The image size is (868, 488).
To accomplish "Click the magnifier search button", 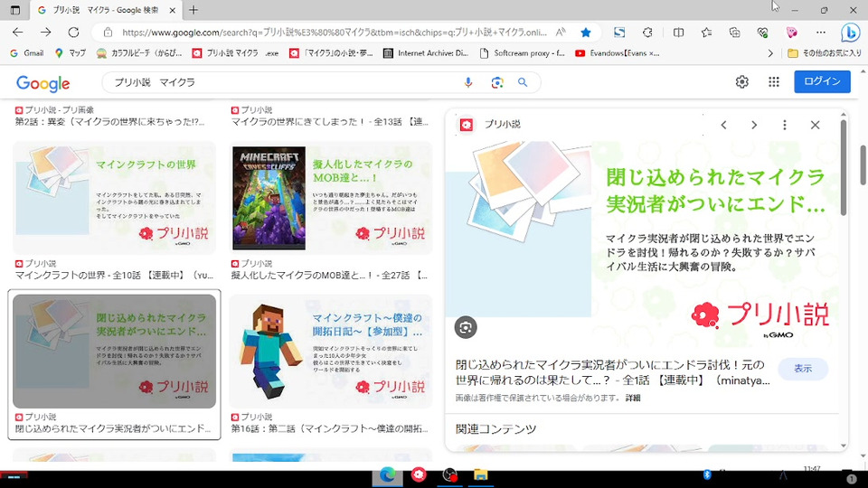I will pyautogui.click(x=523, y=82).
